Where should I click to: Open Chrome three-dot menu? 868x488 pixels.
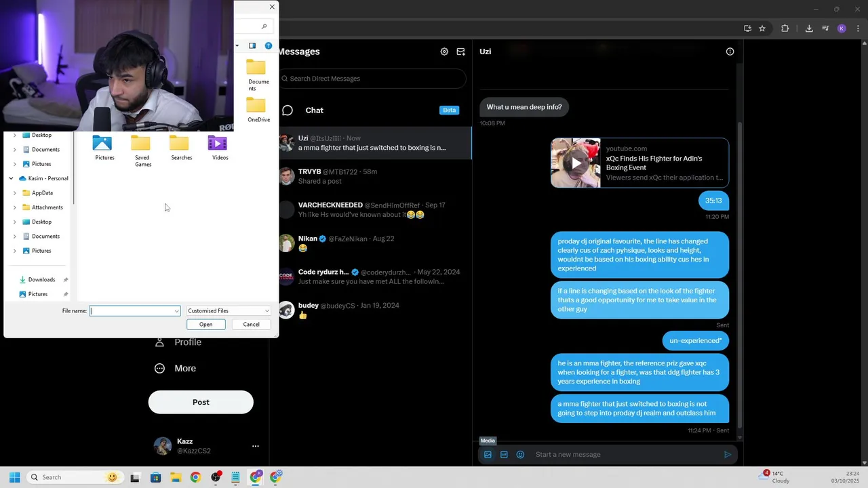858,28
